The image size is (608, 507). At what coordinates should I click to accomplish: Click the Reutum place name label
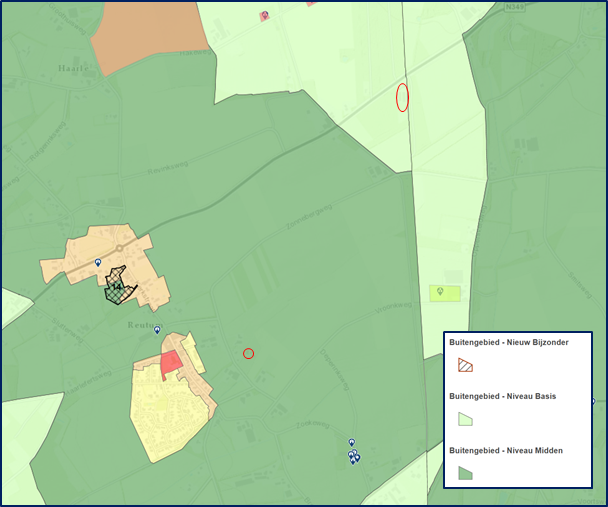point(145,325)
